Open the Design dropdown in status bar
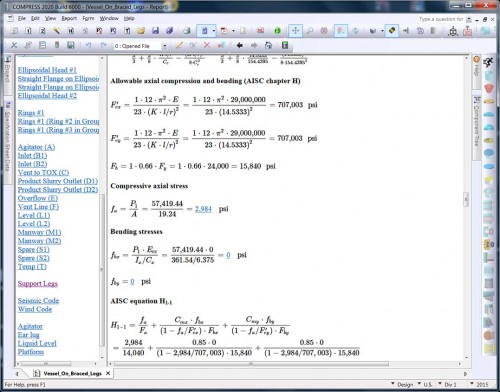 tap(402, 384)
